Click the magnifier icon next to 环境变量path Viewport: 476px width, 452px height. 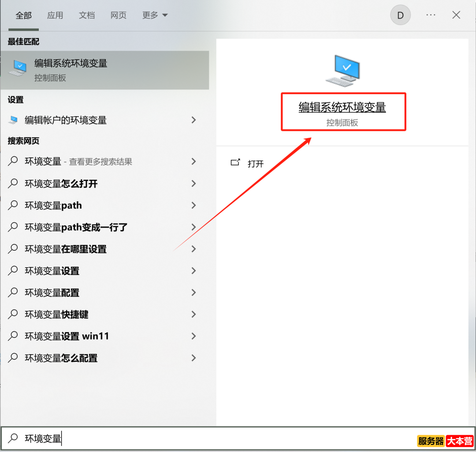[13, 205]
